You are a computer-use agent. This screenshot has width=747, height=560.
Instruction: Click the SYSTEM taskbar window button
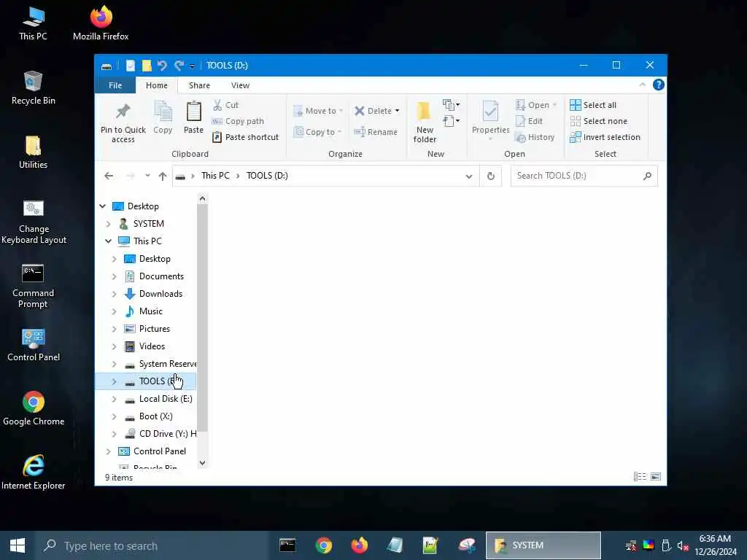543,545
